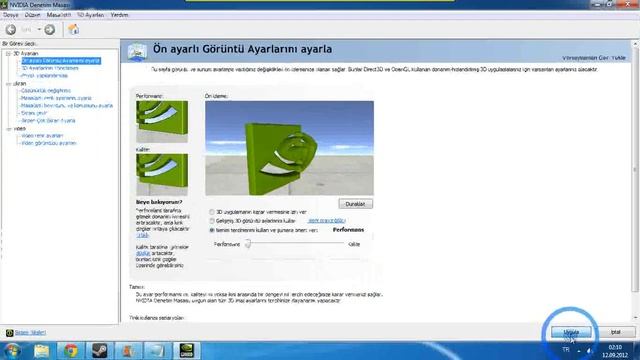The image size is (640, 360).
Task: Open Steam from taskbar
Action: click(x=100, y=351)
